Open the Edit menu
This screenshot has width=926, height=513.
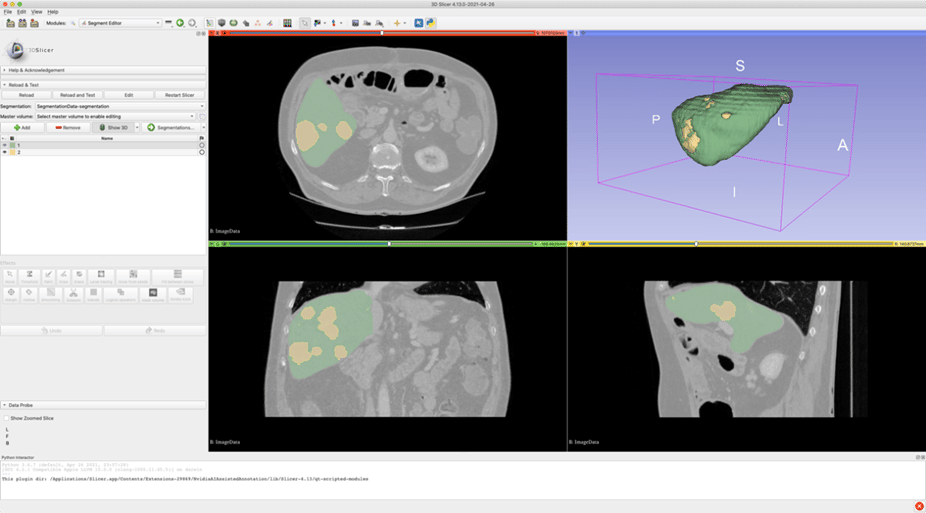21,12
